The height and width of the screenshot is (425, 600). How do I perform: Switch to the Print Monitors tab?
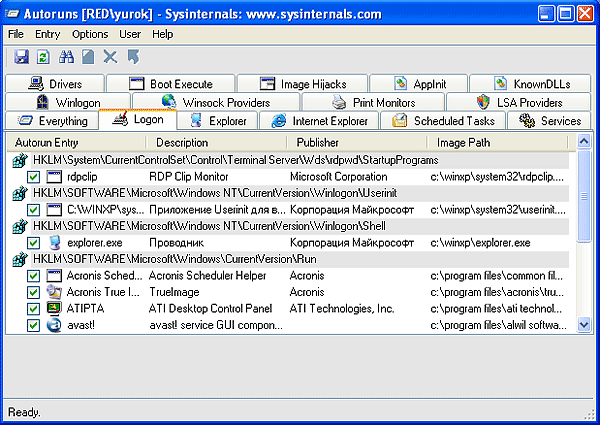pyautogui.click(x=373, y=103)
